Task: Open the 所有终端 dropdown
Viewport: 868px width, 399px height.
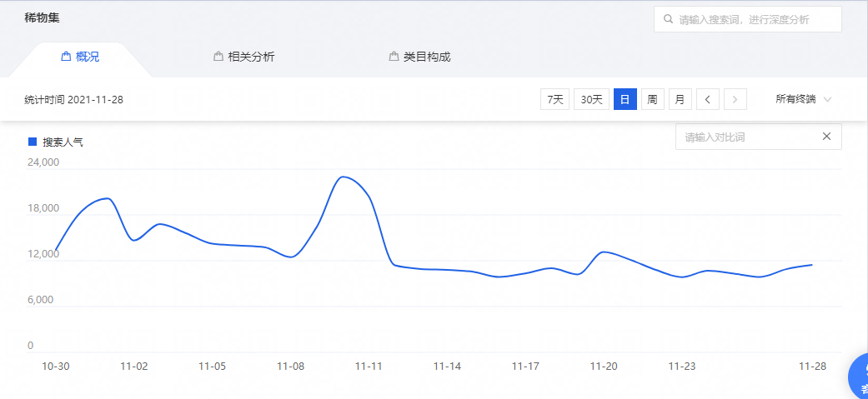Action: tap(795, 99)
